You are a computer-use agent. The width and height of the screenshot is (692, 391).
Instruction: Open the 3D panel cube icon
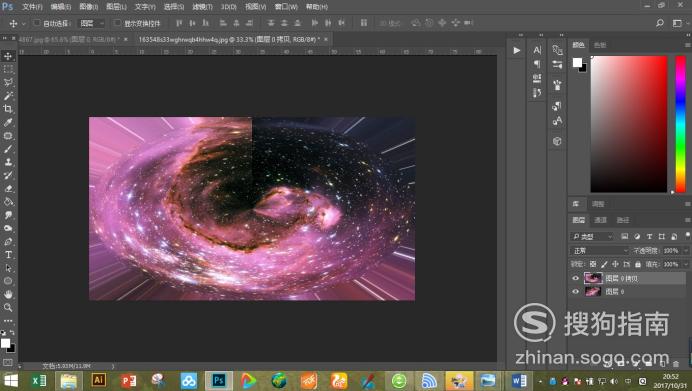coord(557,141)
